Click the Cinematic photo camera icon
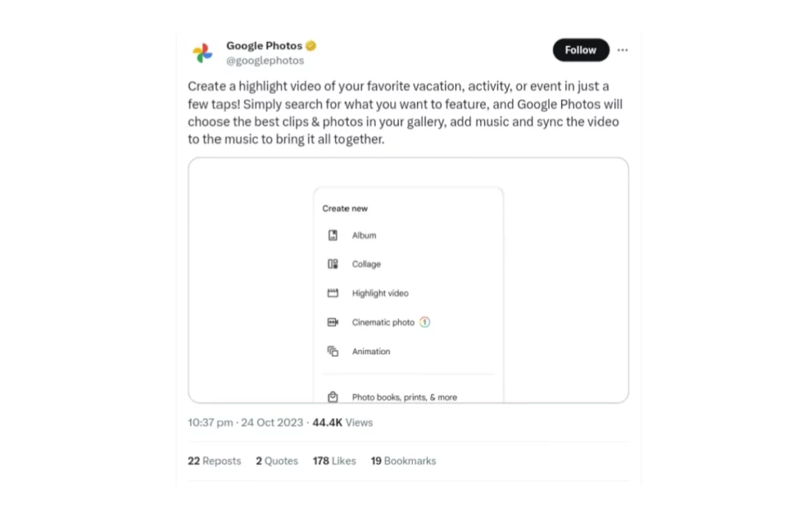Image resolution: width=798 pixels, height=532 pixels. pos(333,322)
